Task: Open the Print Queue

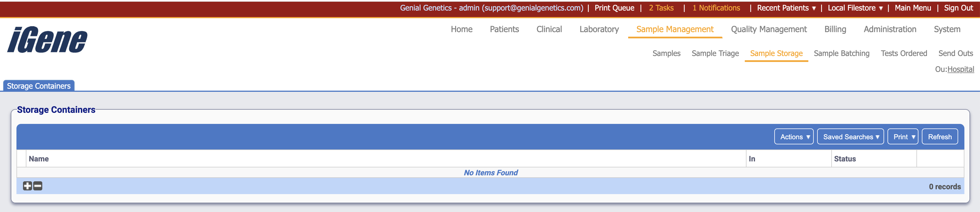Action: point(615,8)
